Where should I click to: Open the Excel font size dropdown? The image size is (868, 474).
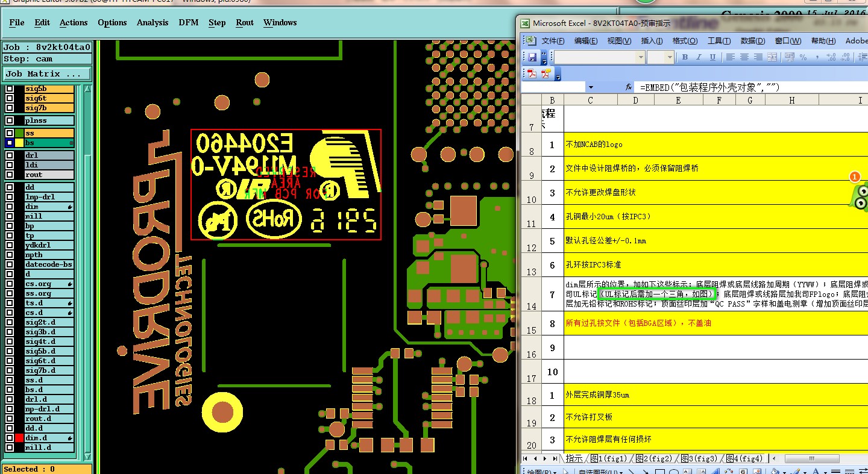(669, 57)
